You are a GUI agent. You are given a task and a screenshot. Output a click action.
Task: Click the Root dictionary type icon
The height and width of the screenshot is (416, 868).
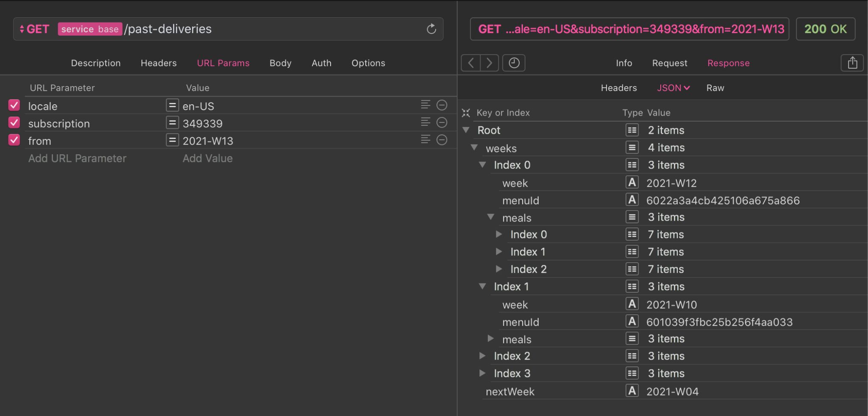pyautogui.click(x=632, y=130)
